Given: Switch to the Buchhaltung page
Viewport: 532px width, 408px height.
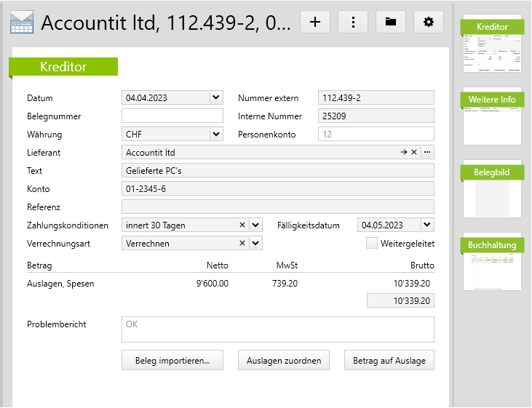Looking at the screenshot, I should pos(493,262).
